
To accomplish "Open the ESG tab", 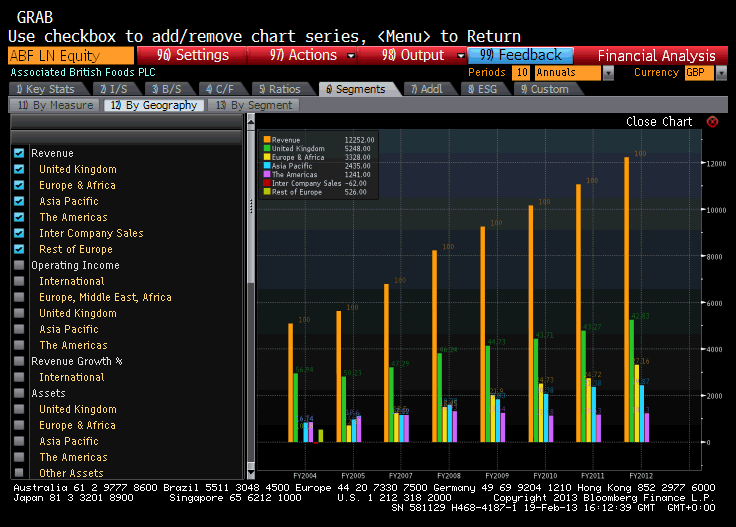I will tap(485, 89).
